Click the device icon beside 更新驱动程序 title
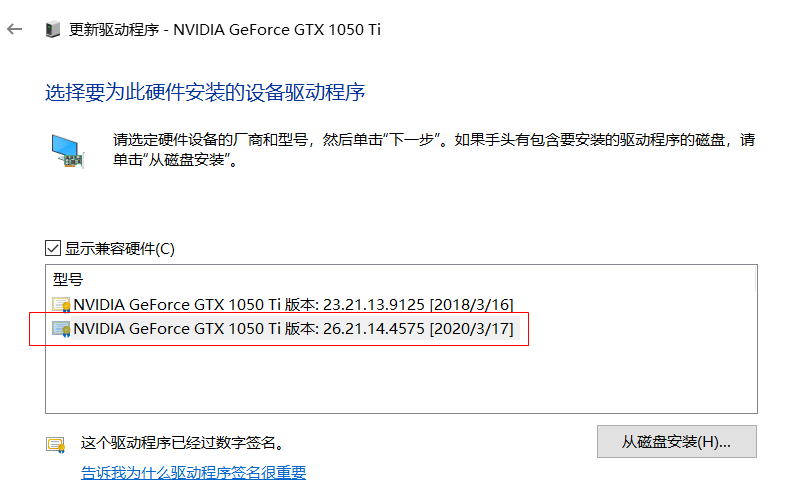This screenshot has height=499, width=788. [x=53, y=30]
